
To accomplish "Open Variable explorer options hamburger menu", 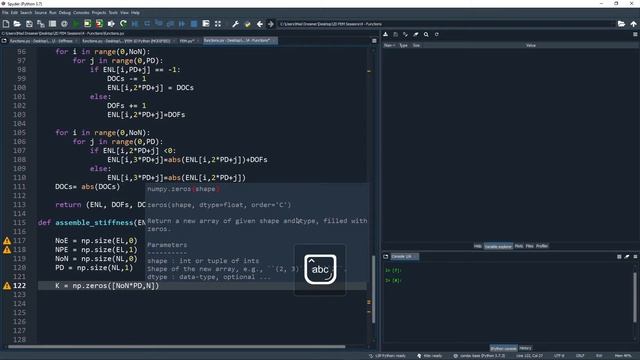I will [635, 35].
